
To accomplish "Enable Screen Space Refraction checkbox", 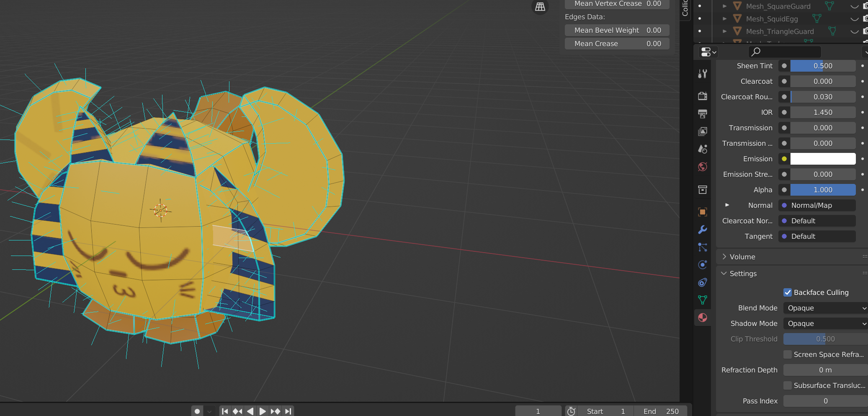I will (788, 354).
